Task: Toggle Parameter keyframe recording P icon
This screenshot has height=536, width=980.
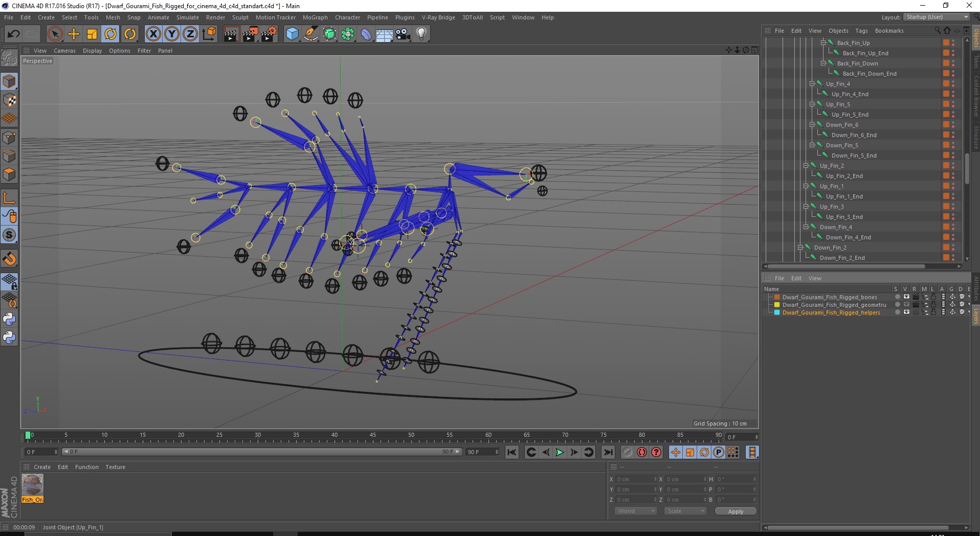Action: coord(719,452)
